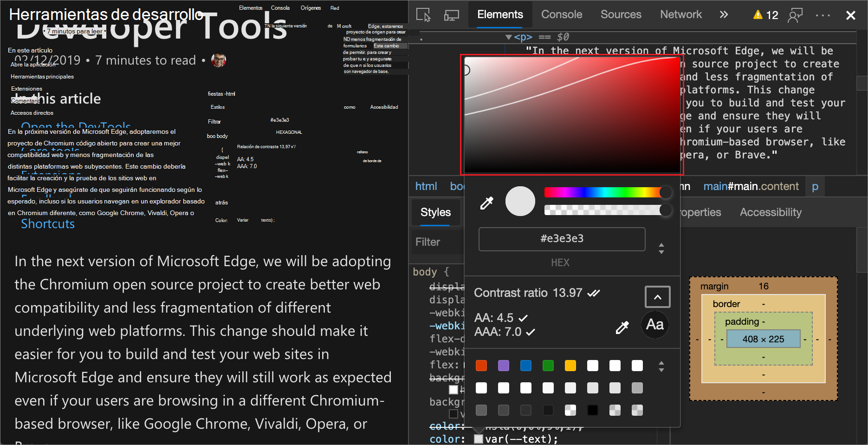Screen dimensions: 868x445
Task: Select the Styles pane tab
Action: click(435, 212)
